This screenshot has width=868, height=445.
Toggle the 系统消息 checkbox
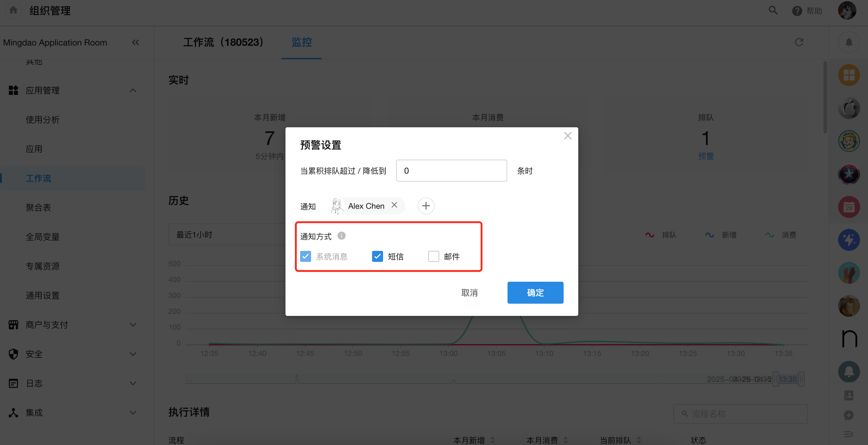click(x=306, y=256)
